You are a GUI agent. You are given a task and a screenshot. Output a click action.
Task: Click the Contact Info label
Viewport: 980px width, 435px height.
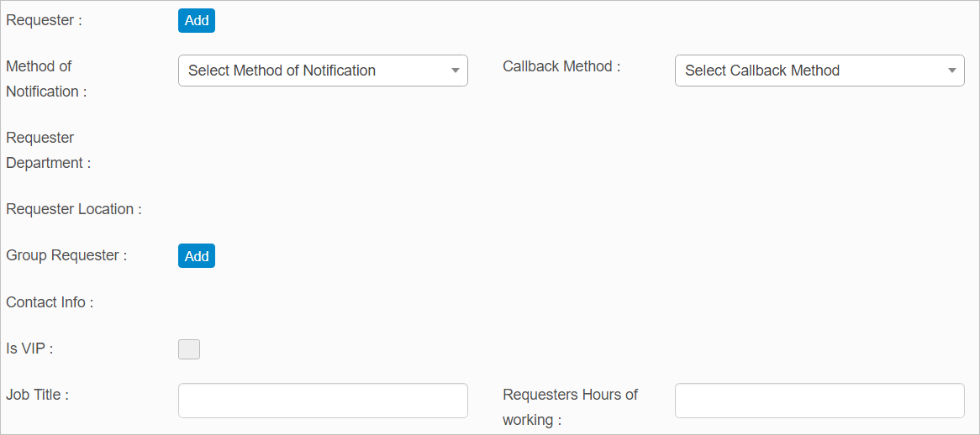(50, 302)
